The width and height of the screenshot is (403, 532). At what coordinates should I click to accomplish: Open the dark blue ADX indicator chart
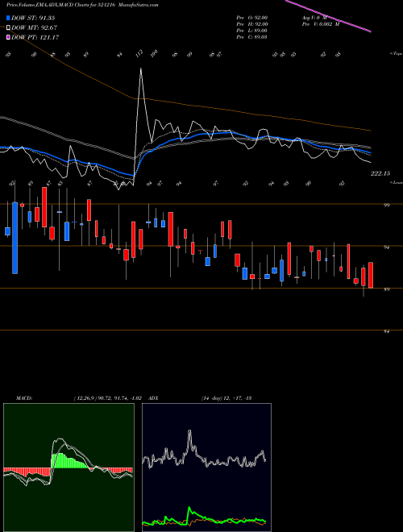pos(206,468)
